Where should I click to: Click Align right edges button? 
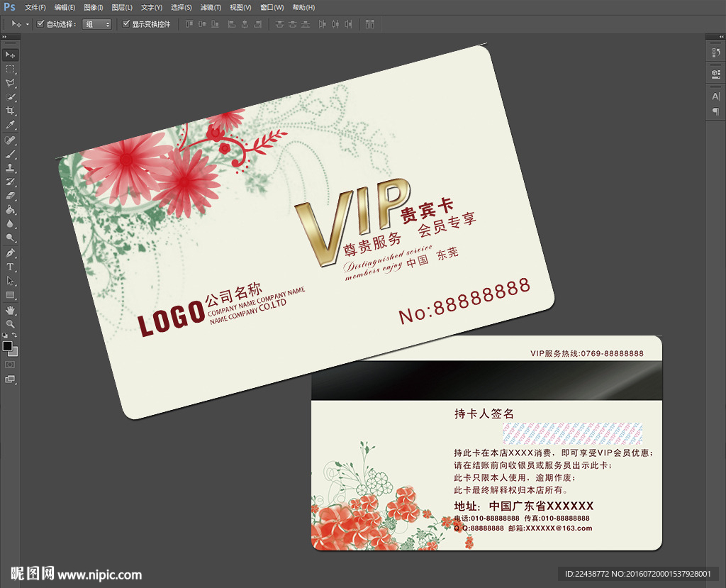(258, 23)
